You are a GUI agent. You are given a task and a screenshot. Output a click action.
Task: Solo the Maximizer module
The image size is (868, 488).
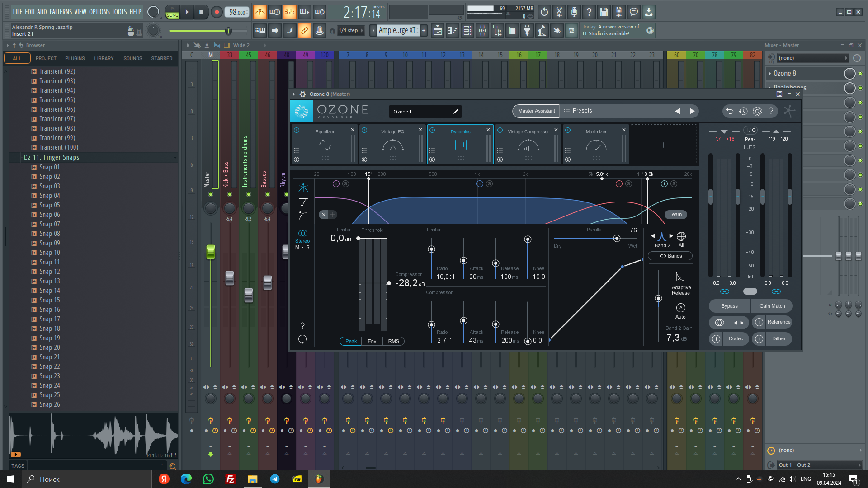coord(568,160)
